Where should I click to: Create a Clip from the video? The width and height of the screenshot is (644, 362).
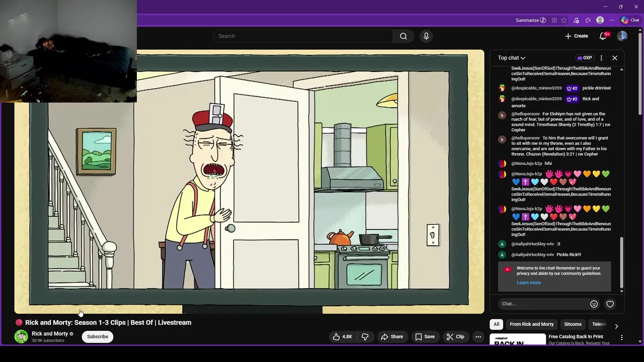tap(455, 337)
